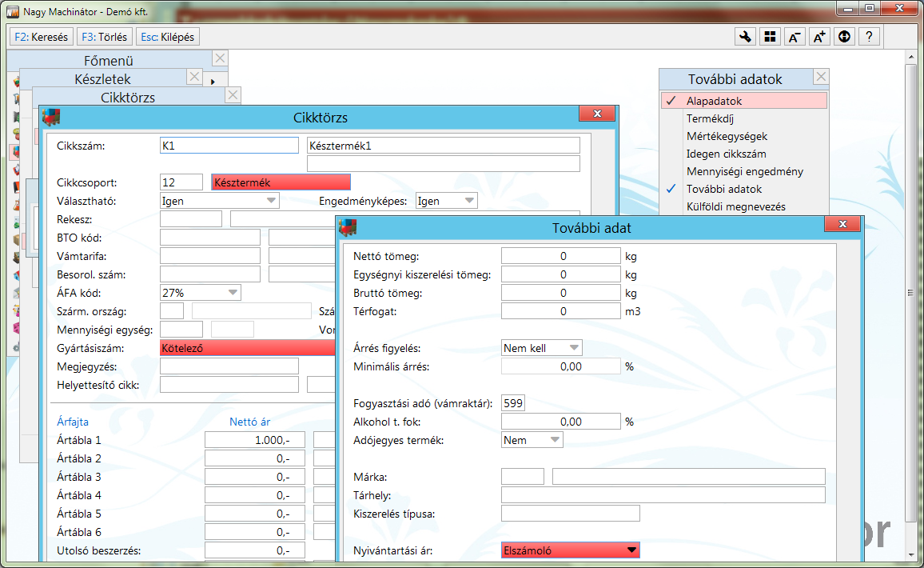Open the ÁFA kód 27% dropdown
This screenshot has width=924, height=568.
pyautogui.click(x=232, y=293)
